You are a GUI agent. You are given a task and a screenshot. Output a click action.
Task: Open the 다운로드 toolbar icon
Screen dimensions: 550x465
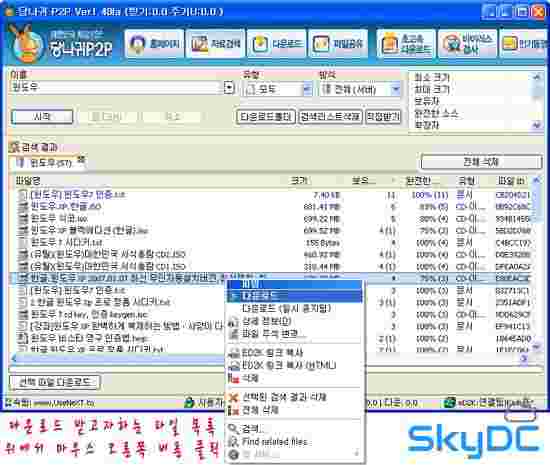point(277,44)
